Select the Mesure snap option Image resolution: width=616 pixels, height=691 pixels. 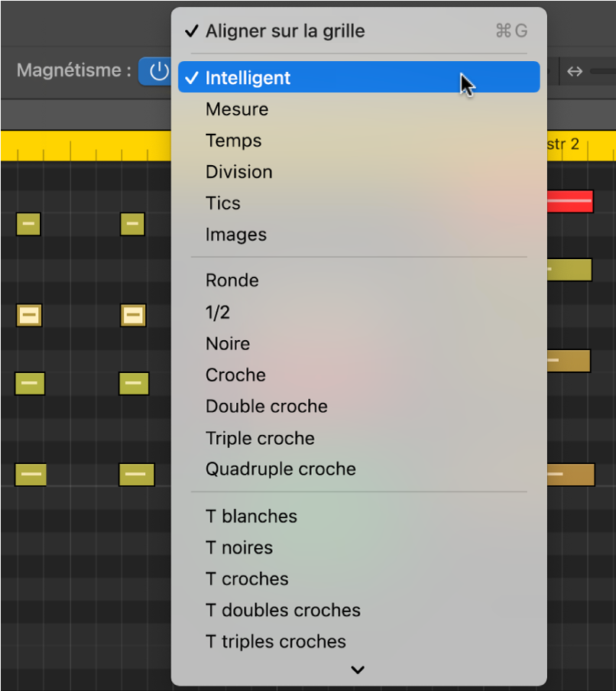[x=236, y=109]
